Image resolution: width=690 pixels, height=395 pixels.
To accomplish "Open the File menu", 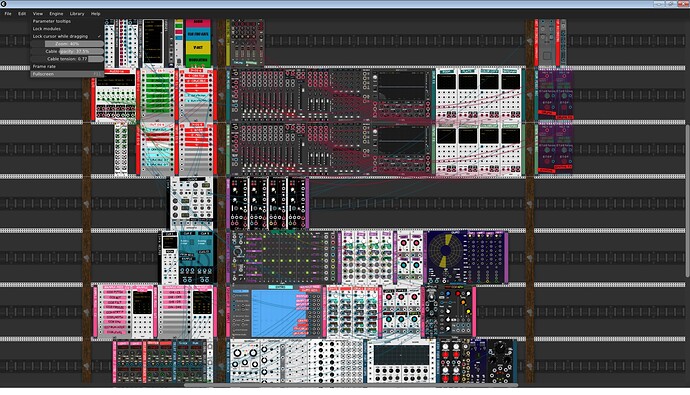I will click(x=8, y=14).
